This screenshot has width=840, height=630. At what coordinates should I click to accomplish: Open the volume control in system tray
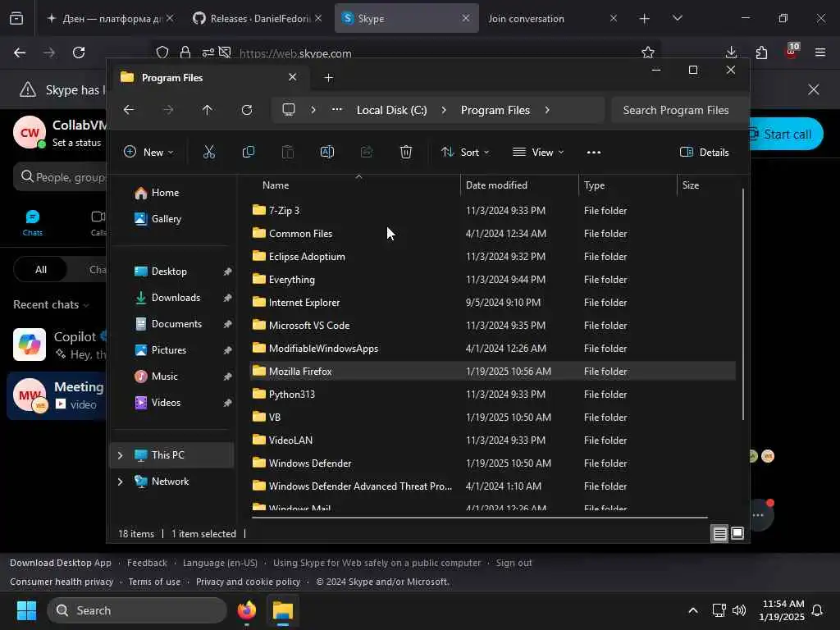point(739,610)
